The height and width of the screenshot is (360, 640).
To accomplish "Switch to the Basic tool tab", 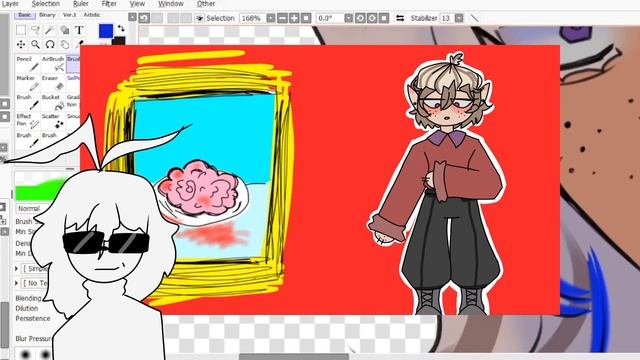I will 24,15.
